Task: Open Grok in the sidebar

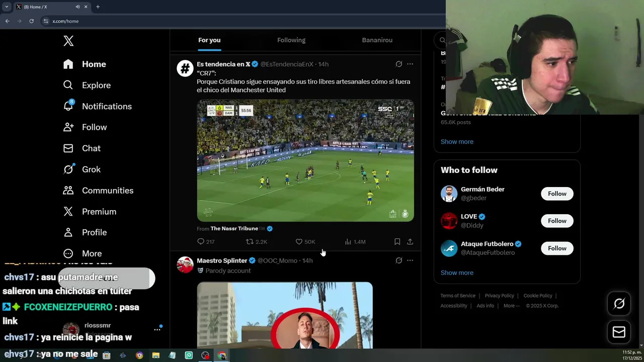Action: point(82,169)
